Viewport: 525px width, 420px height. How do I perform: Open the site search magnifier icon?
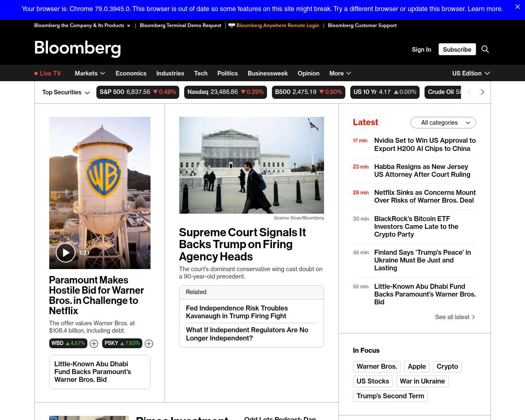(x=485, y=49)
